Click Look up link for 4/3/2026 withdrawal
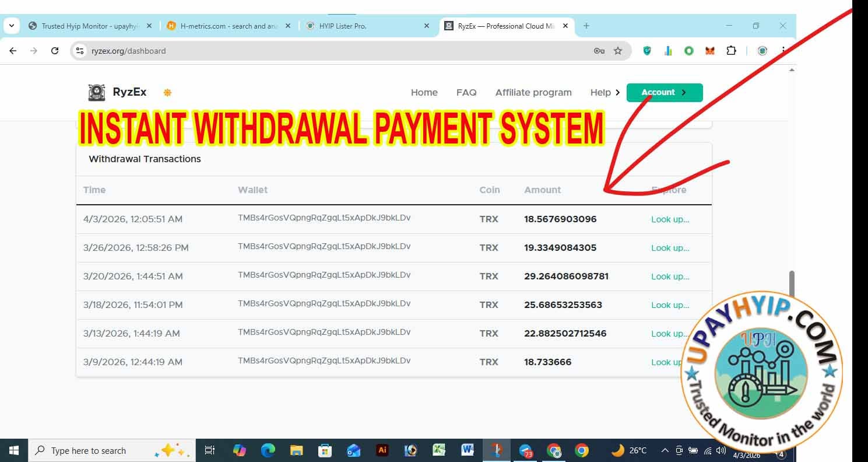The image size is (868, 462). tap(670, 219)
